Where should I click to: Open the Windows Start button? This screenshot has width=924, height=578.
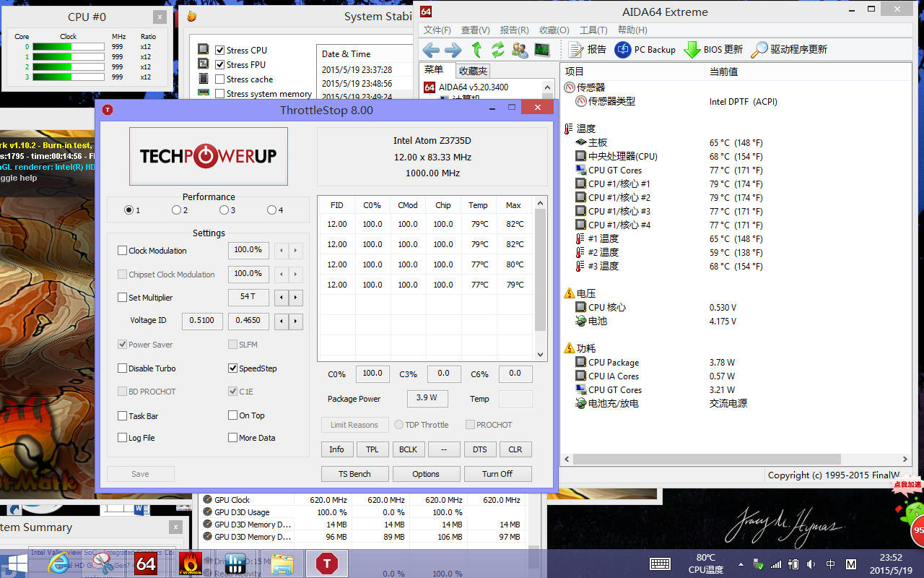[14, 564]
